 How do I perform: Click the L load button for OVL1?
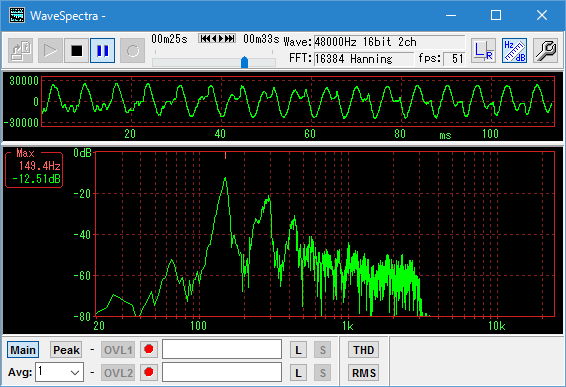[x=298, y=350]
